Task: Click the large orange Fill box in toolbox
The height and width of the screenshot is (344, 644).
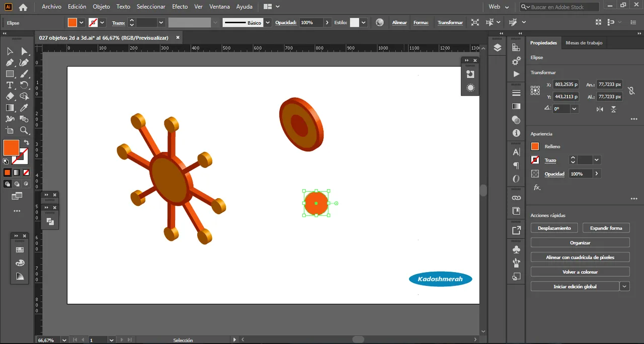Action: tap(11, 148)
